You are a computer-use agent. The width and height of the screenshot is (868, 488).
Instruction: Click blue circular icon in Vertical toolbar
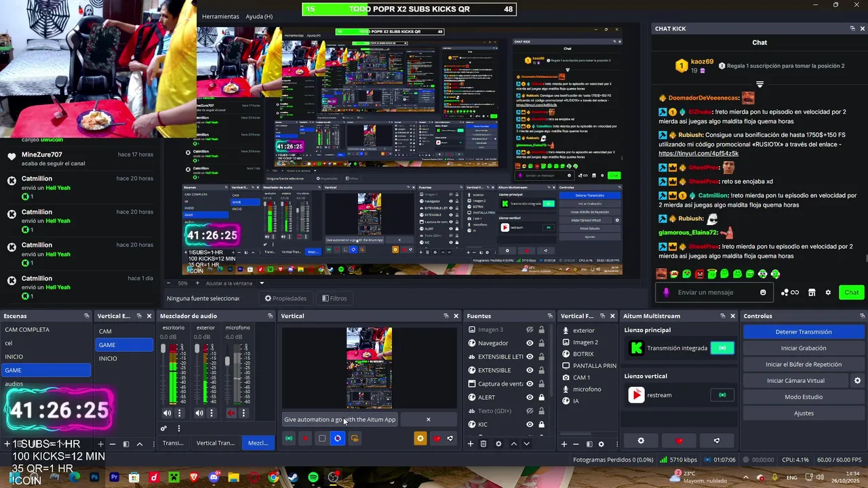[x=338, y=439]
